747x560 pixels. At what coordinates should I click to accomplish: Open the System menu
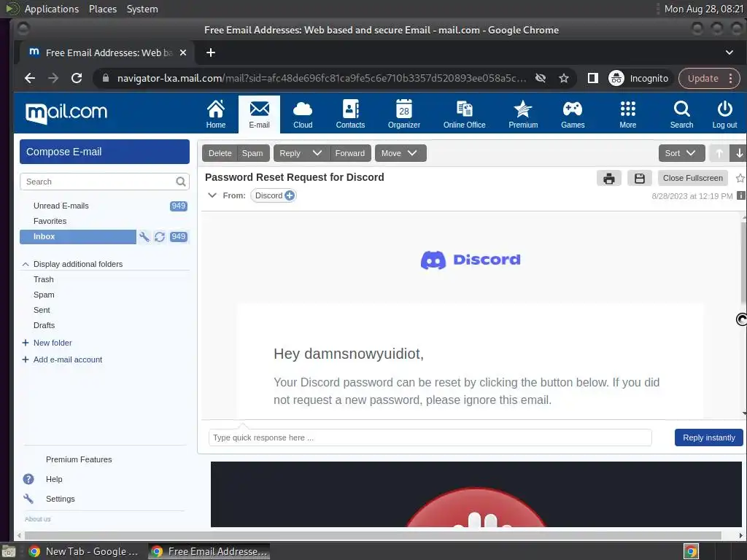(x=142, y=9)
